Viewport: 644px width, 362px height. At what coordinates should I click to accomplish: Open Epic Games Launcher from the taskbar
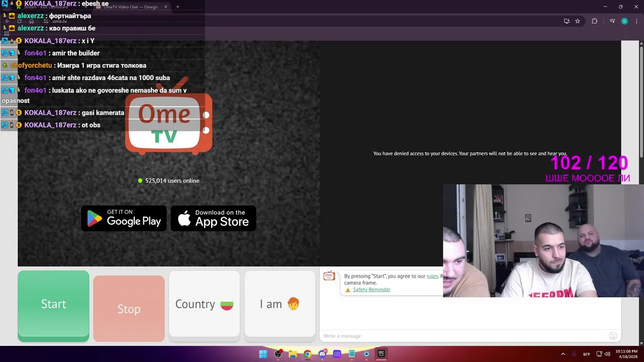coord(381,354)
